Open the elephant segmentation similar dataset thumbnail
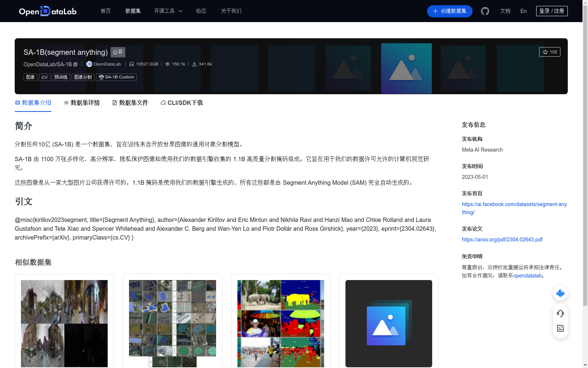Image resolution: width=588 pixels, height=368 pixels. (281, 323)
